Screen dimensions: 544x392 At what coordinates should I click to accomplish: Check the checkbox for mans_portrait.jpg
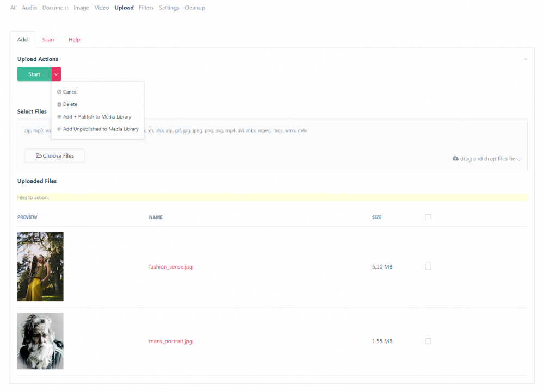pyautogui.click(x=428, y=341)
